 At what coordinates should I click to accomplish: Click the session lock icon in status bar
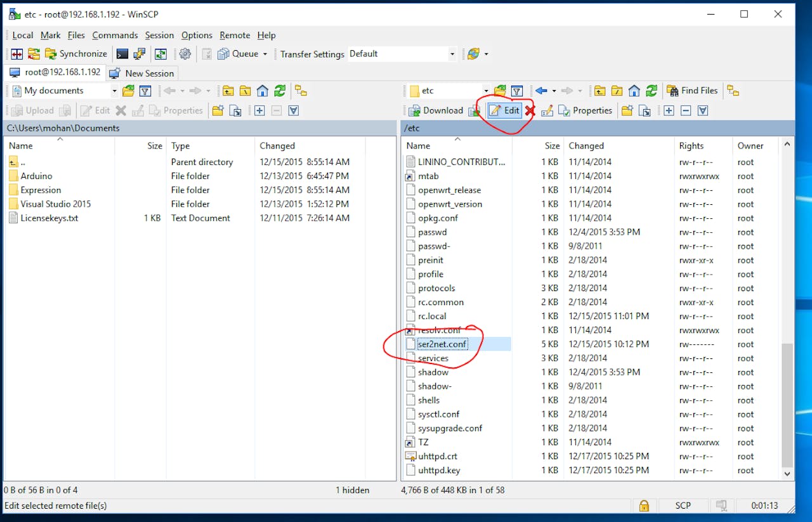(644, 506)
